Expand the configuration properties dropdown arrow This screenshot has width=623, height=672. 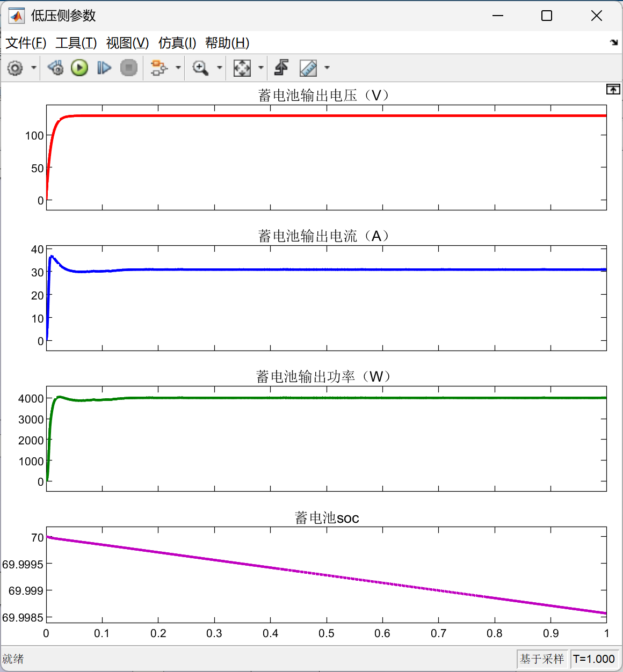tap(34, 68)
